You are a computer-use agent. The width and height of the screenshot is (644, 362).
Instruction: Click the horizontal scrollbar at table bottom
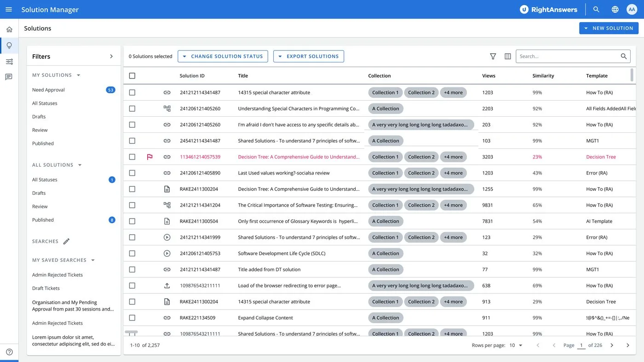point(131,331)
